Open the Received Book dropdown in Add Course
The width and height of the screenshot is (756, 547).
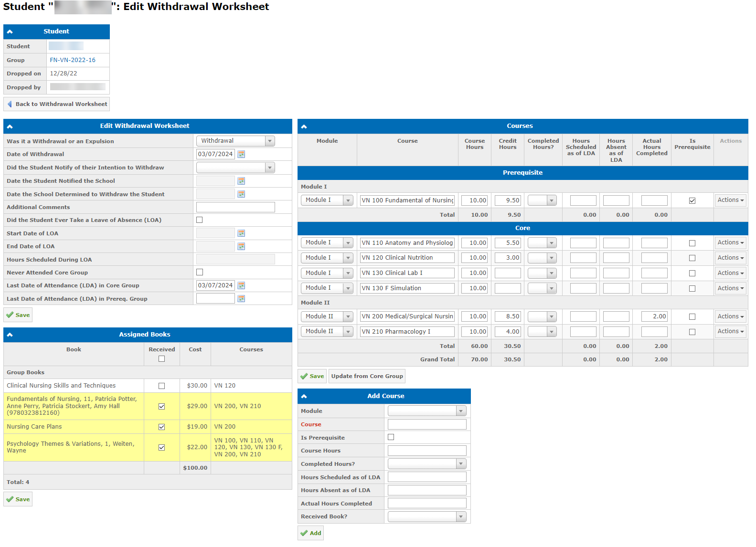pos(427,516)
